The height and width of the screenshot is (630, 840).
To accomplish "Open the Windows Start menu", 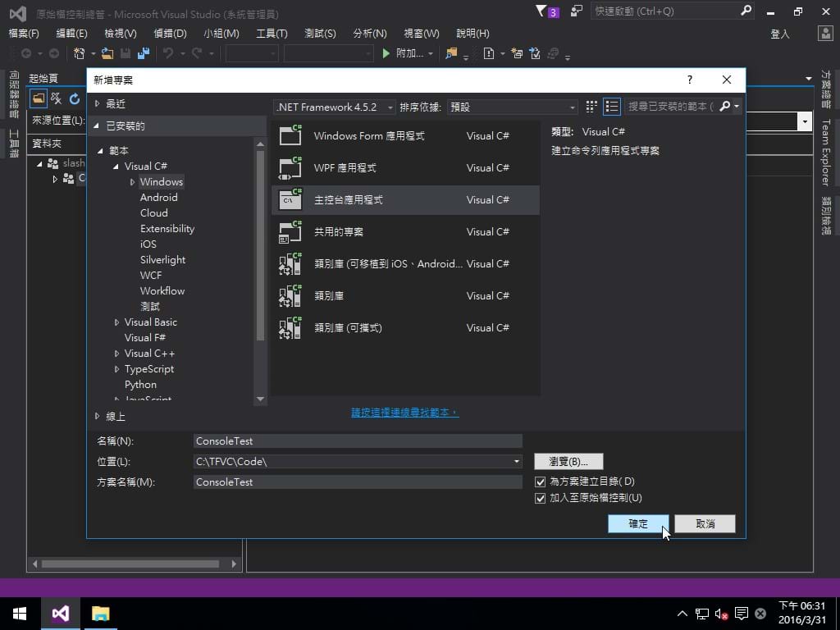I will click(x=20, y=614).
